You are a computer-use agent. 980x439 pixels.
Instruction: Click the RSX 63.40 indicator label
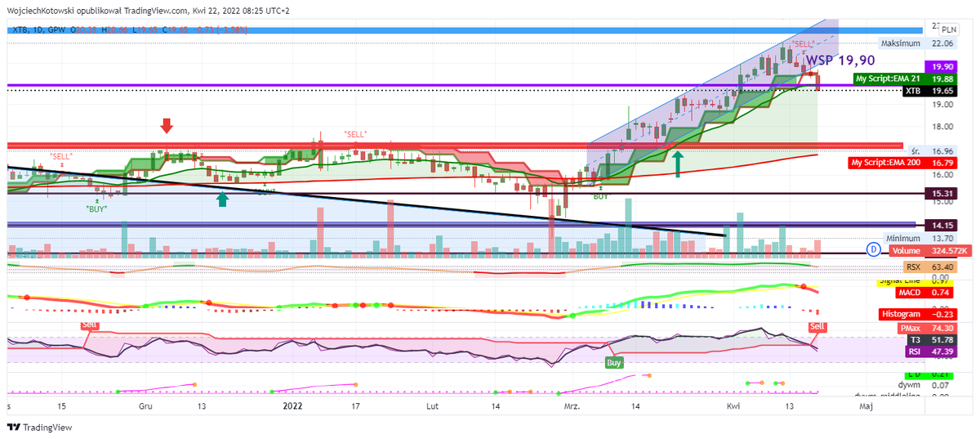click(929, 267)
